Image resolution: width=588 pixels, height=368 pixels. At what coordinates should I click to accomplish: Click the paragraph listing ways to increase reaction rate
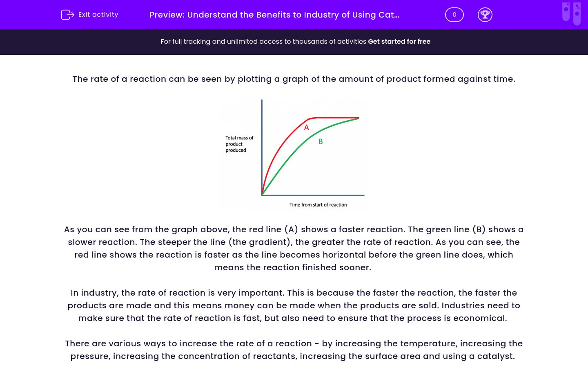click(294, 350)
